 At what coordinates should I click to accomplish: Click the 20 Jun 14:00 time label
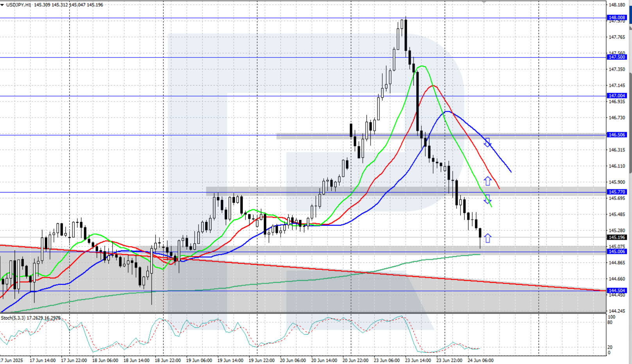tap(324, 360)
